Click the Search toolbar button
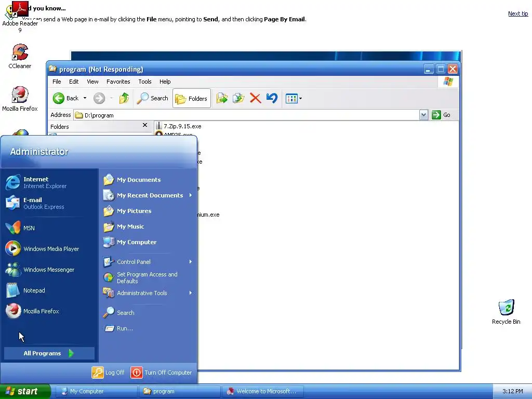This screenshot has width=532, height=399. coord(153,98)
